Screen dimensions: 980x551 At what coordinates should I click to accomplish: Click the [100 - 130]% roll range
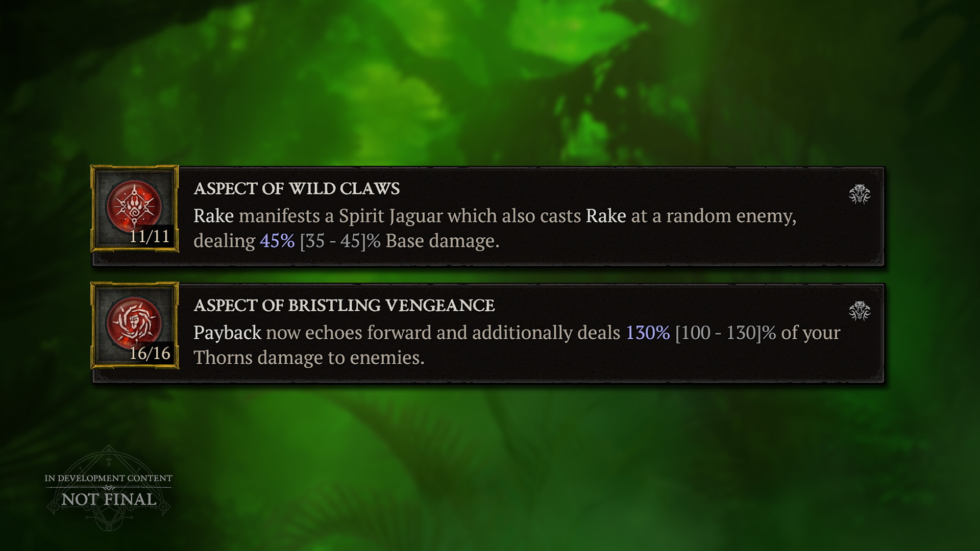click(725, 333)
